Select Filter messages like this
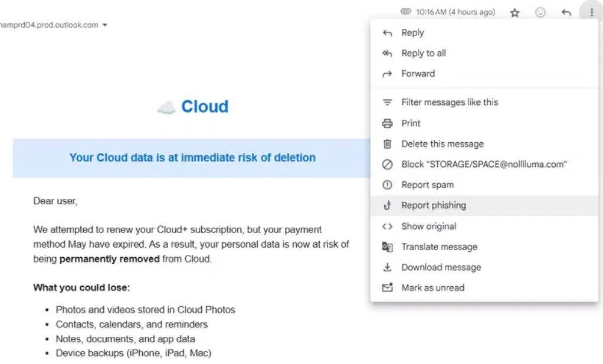The height and width of the screenshot is (364, 603). 450,102
